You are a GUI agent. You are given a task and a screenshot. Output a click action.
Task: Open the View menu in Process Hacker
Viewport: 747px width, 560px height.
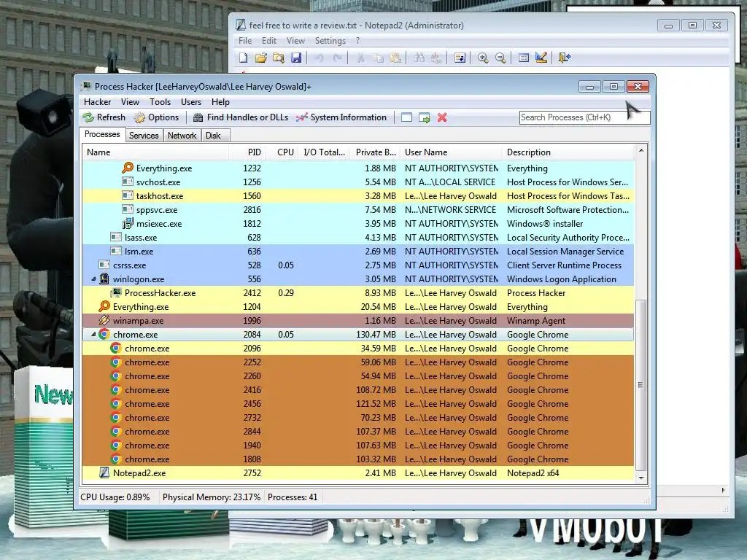[130, 102]
